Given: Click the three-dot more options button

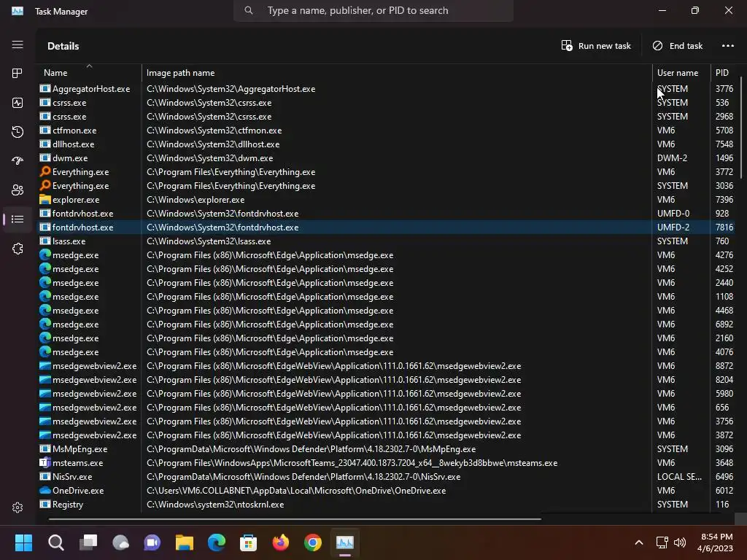Looking at the screenshot, I should (x=727, y=46).
